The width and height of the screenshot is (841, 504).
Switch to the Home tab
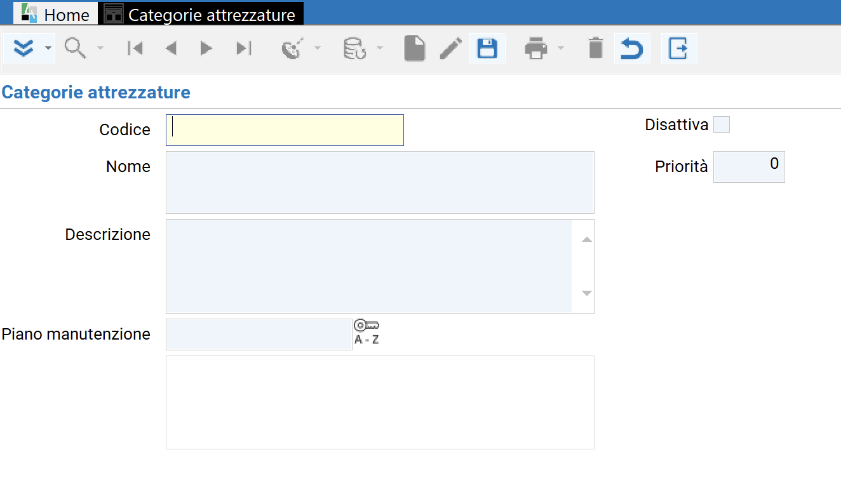tap(55, 14)
